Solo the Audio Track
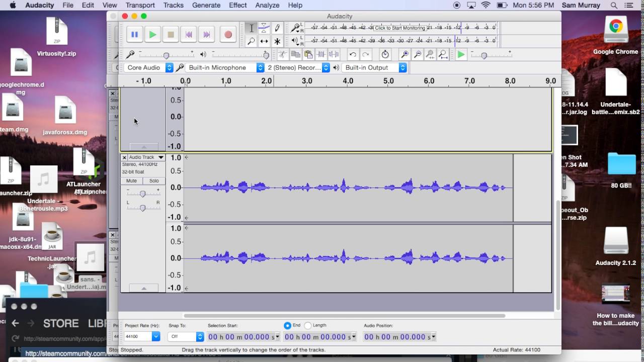Viewport: 644px width, 362px height. [154, 181]
